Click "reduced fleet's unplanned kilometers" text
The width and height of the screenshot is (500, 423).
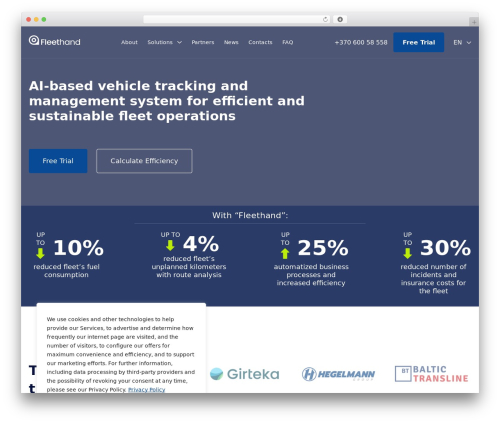click(189, 267)
